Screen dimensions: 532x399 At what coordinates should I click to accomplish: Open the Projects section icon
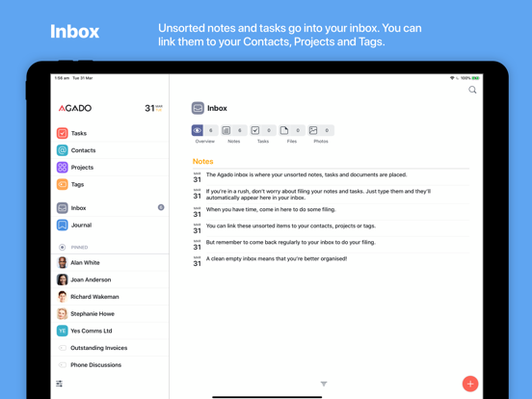[x=63, y=168]
